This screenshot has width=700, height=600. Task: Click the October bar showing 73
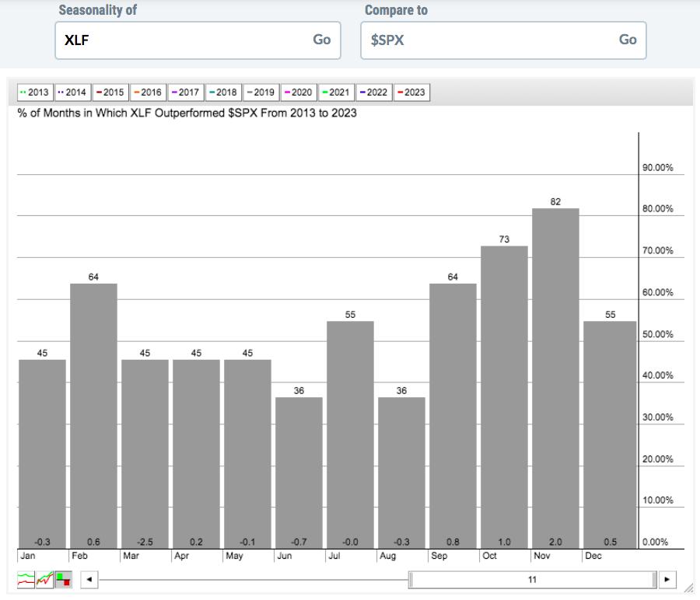point(504,396)
